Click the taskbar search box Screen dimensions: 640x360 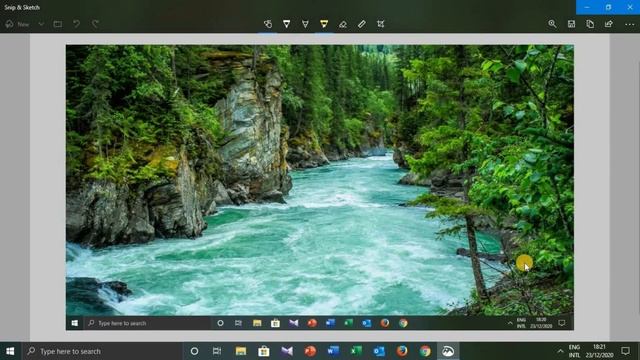point(102,351)
